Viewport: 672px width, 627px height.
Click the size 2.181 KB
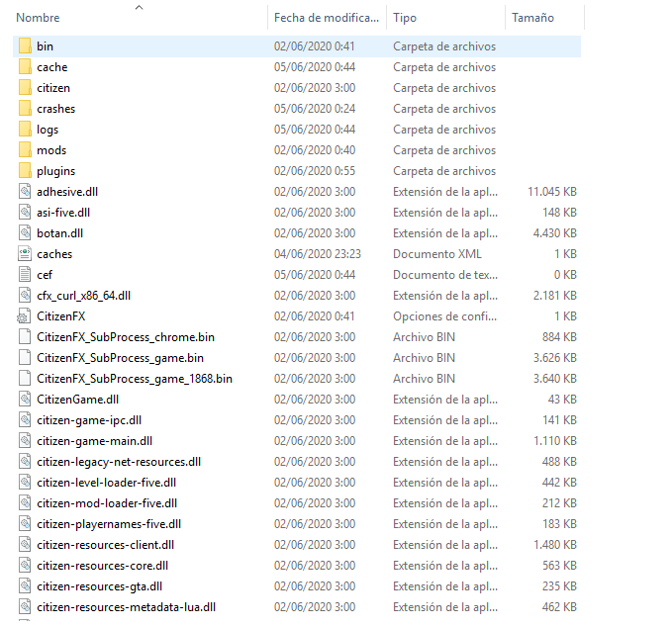(555, 296)
